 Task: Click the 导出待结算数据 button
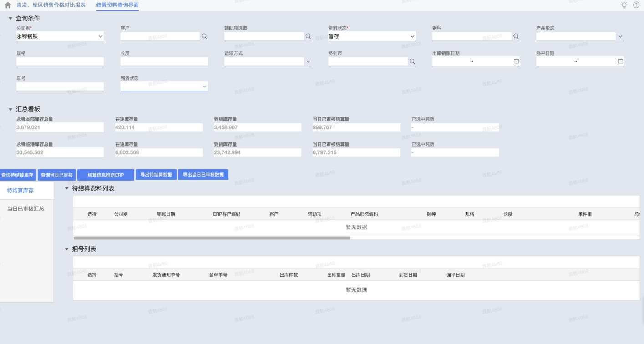click(x=157, y=175)
